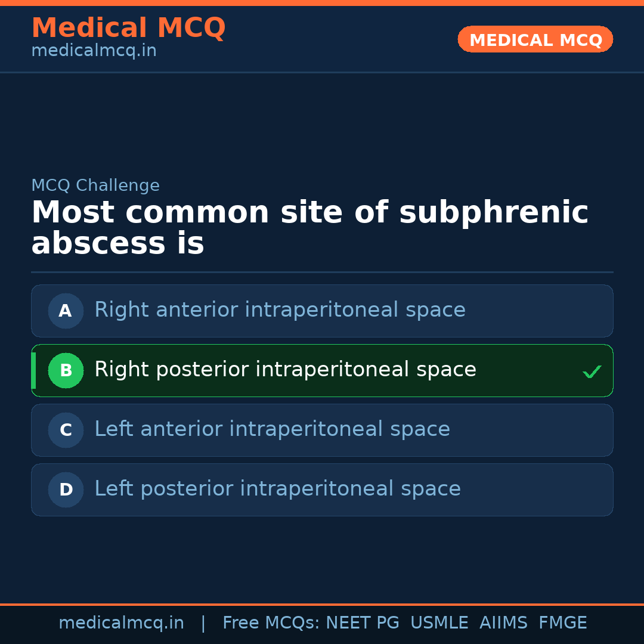Click the letter C circle icon
This screenshot has height=644, width=644.
click(66, 430)
